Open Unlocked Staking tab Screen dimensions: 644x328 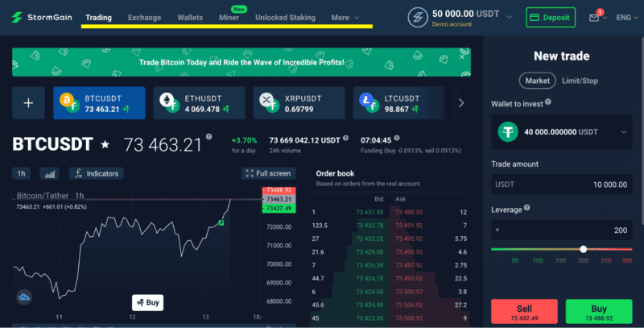[x=286, y=18]
